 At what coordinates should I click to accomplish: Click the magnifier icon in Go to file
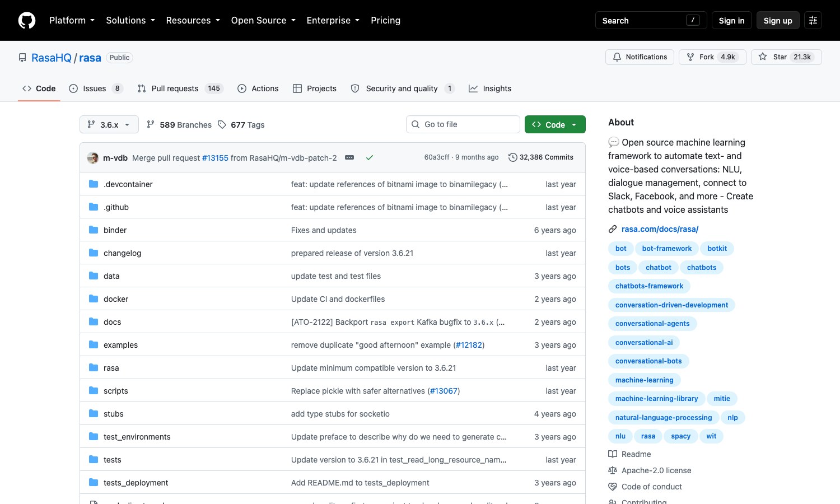tap(416, 124)
